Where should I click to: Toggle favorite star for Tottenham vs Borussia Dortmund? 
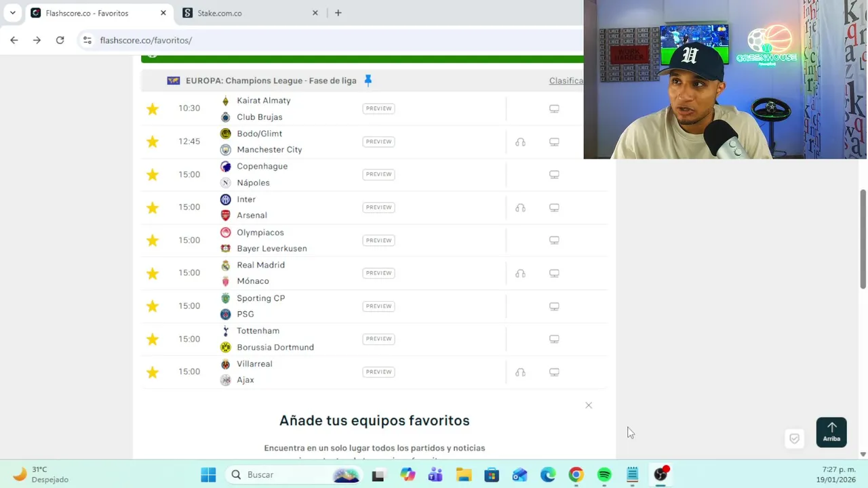click(153, 339)
